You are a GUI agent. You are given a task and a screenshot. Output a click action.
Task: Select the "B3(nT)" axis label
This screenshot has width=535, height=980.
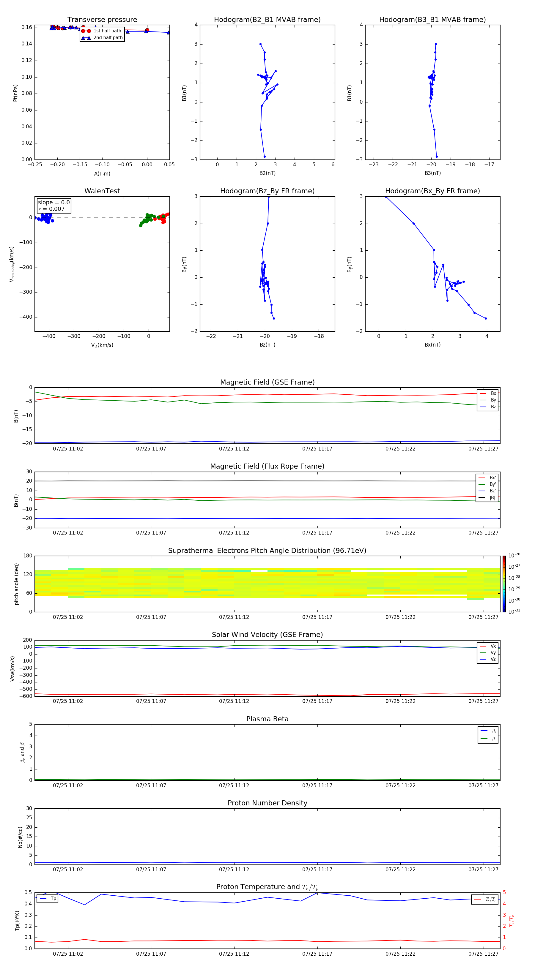click(432, 173)
